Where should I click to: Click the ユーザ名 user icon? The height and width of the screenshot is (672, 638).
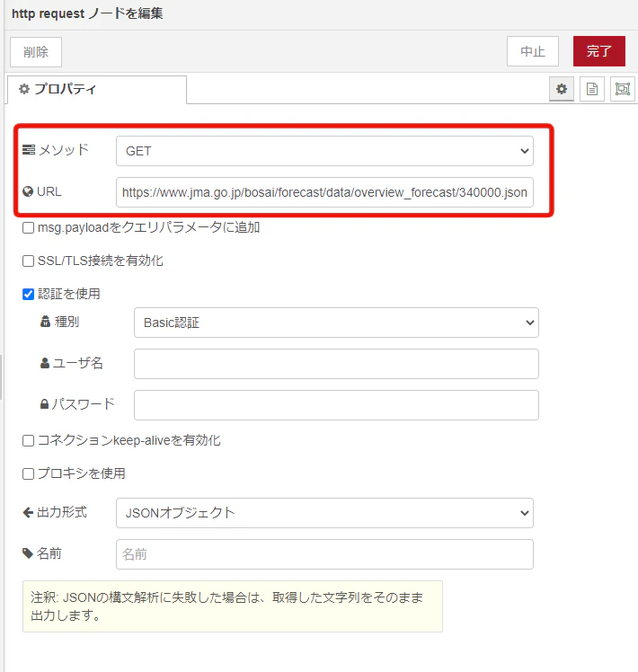click(45, 364)
